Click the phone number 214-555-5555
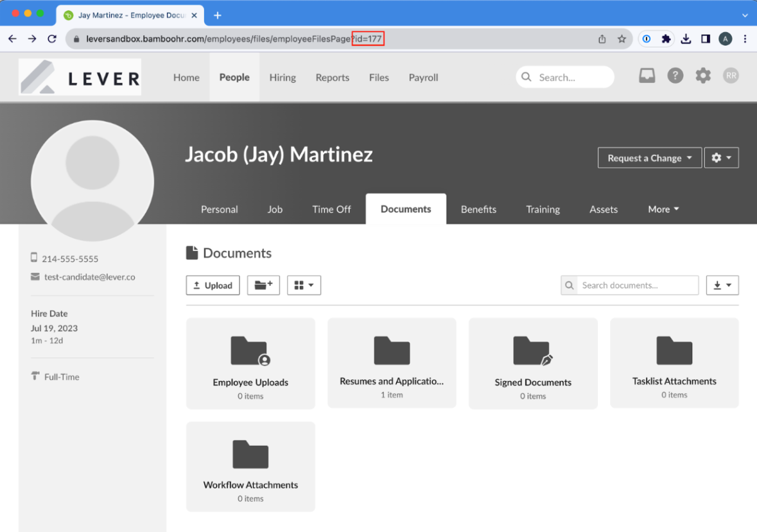Image resolution: width=757 pixels, height=532 pixels. click(x=70, y=259)
